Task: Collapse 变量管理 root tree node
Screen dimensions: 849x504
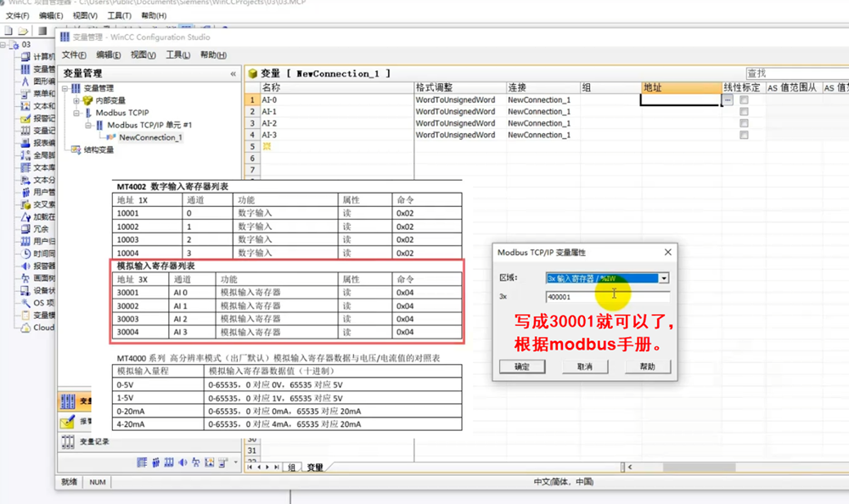Action: pos(65,88)
